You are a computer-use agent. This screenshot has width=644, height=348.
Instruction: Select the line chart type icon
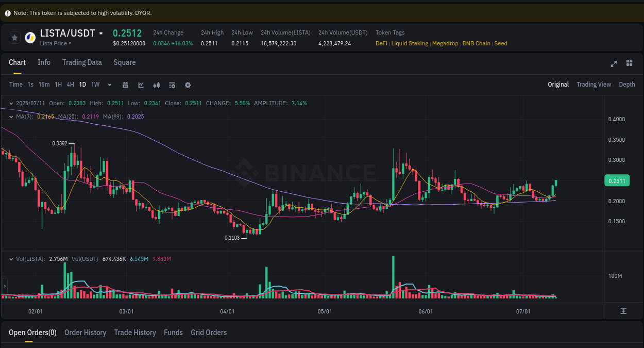pos(141,85)
